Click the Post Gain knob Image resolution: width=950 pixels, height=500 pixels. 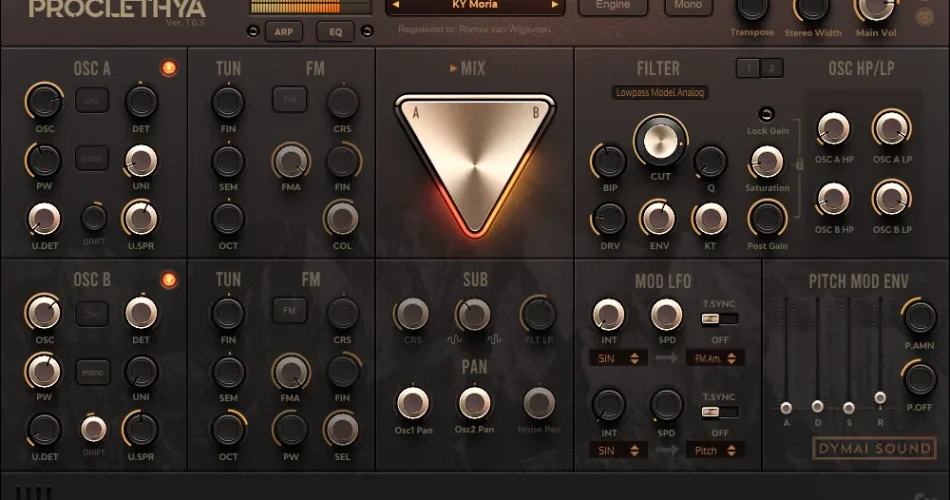(x=767, y=218)
